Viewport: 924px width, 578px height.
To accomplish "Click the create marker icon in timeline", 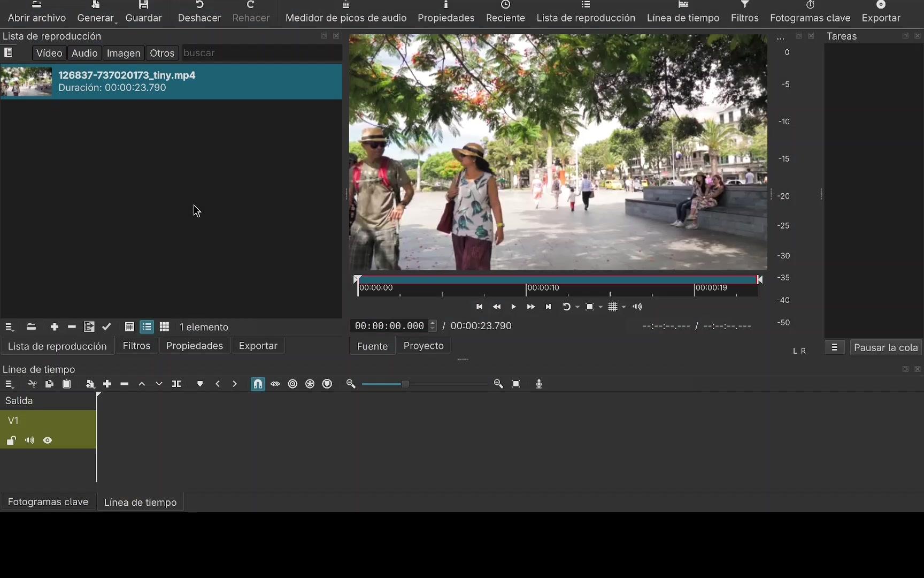I will (200, 384).
